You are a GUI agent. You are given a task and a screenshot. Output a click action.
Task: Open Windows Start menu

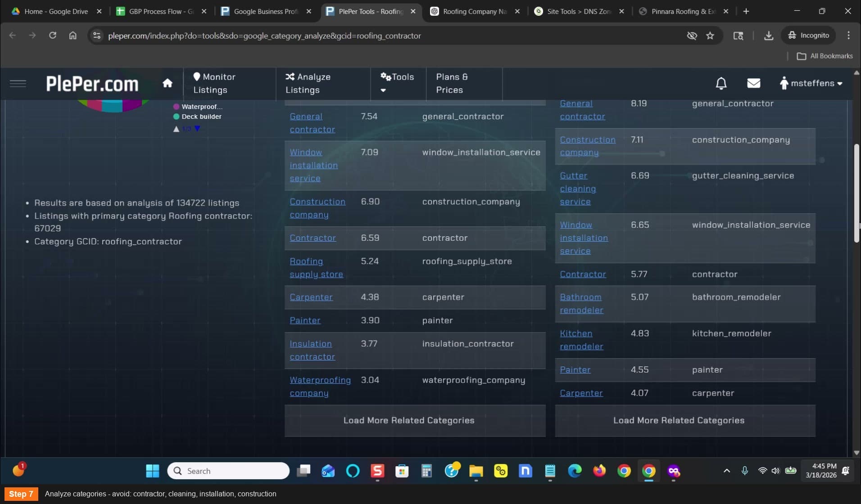153,471
